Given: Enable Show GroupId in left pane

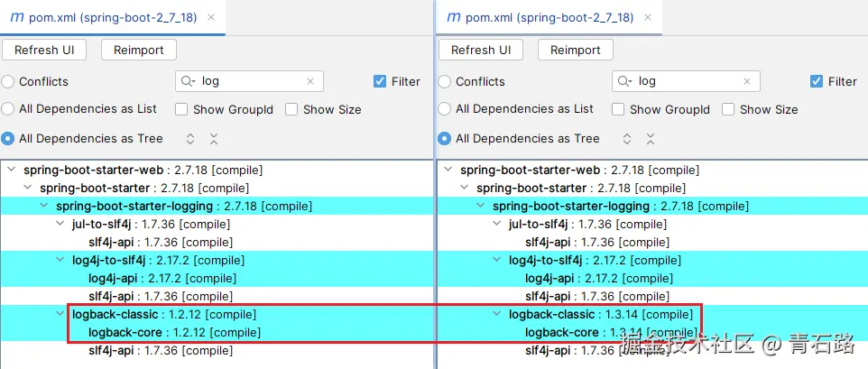Looking at the screenshot, I should pyautogui.click(x=181, y=109).
